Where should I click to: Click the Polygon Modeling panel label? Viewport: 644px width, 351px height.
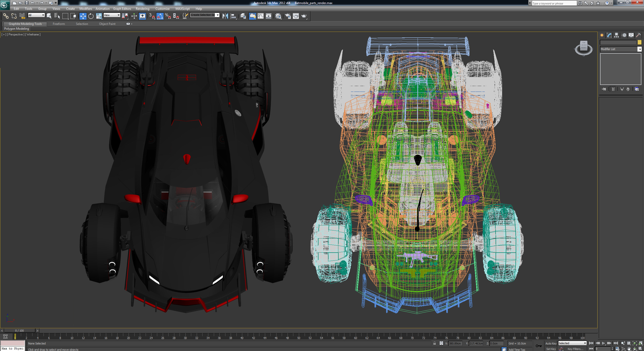[17, 29]
